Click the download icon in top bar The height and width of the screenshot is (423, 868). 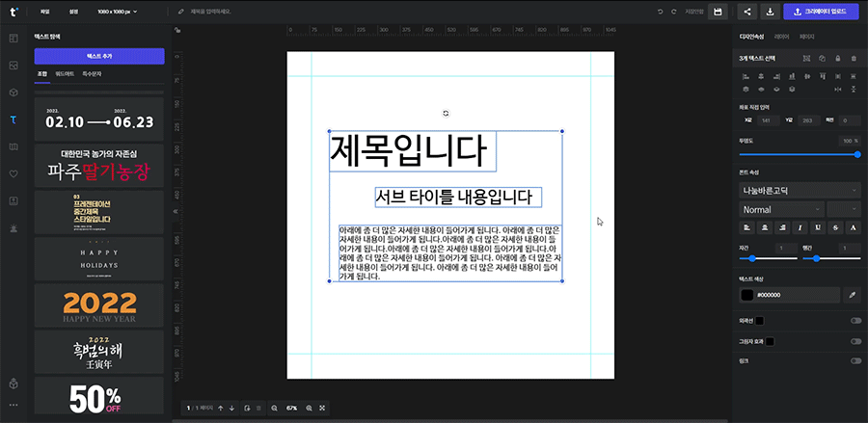click(770, 12)
